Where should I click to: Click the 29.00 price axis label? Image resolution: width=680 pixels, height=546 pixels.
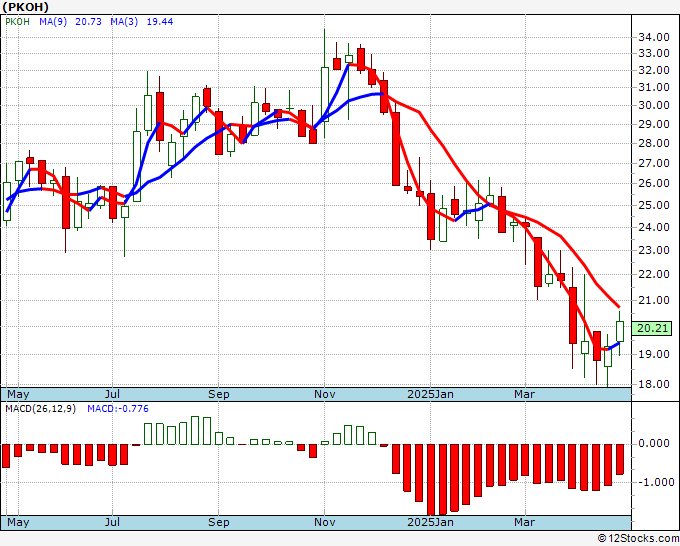pos(654,124)
